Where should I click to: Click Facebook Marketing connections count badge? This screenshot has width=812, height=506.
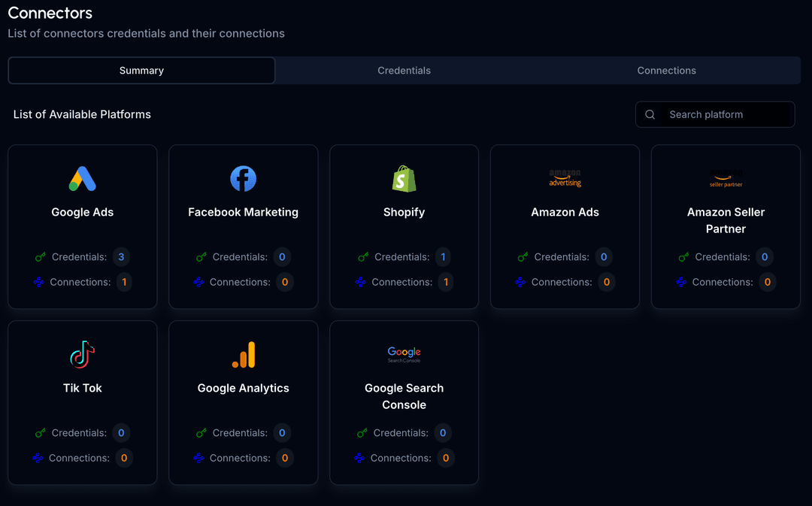(x=285, y=282)
